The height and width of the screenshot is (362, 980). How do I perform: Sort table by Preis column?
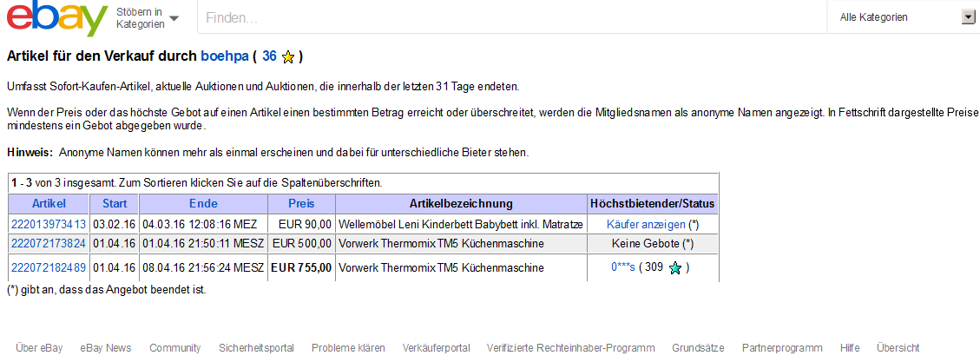[x=301, y=204]
